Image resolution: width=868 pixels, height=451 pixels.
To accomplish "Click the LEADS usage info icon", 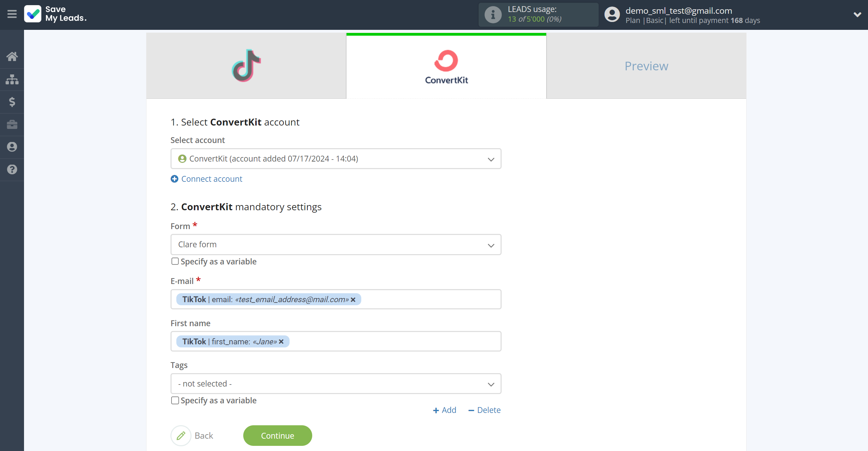I will point(493,14).
